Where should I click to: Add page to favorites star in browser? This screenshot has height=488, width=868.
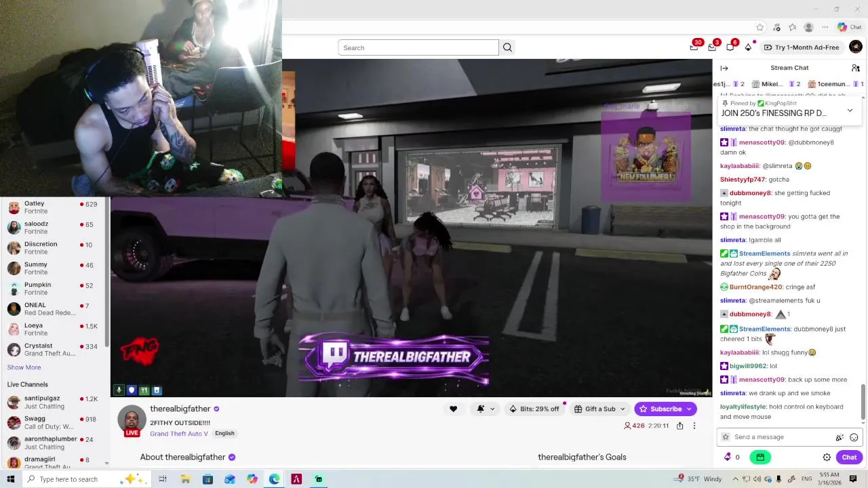pyautogui.click(x=759, y=27)
